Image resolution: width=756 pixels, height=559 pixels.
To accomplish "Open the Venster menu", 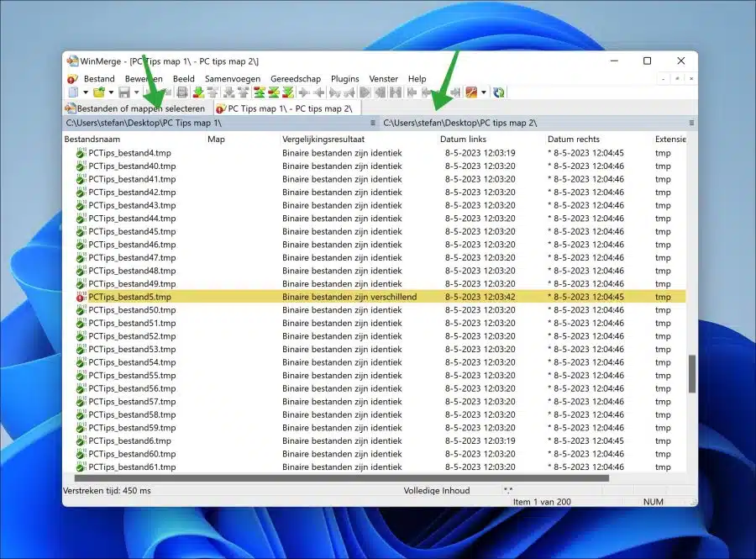I will pyautogui.click(x=383, y=79).
